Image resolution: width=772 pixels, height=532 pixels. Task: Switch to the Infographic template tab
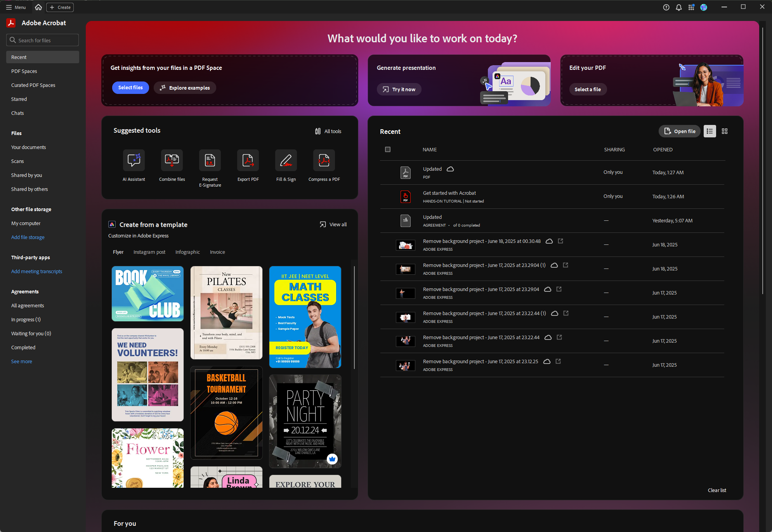187,252
